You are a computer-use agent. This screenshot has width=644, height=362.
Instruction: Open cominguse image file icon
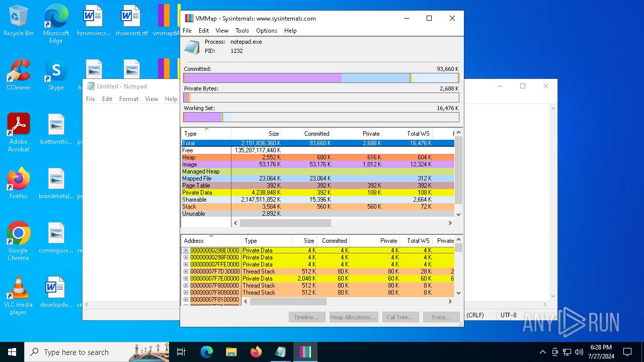56,238
